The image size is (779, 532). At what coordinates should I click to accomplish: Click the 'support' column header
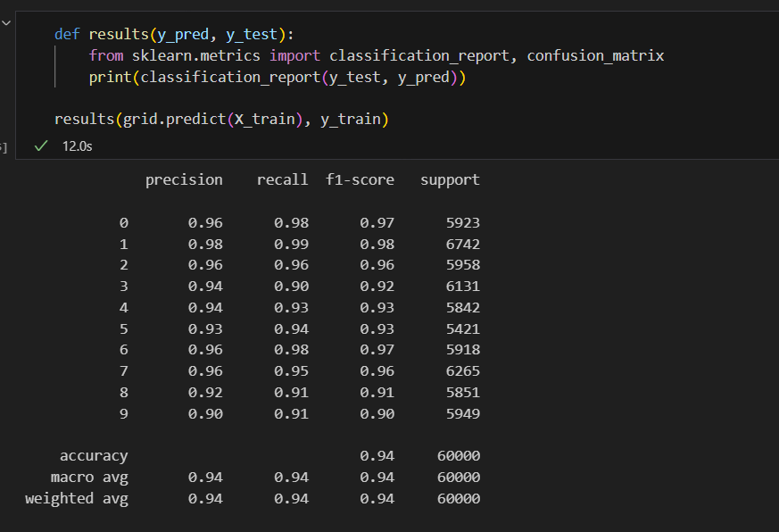450,180
